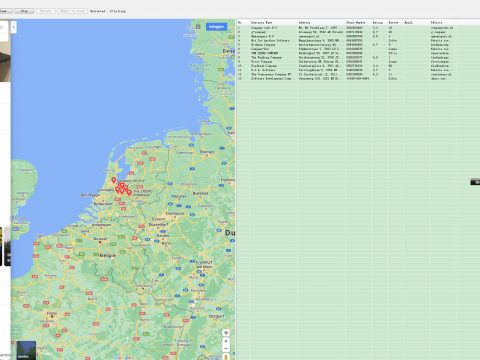This screenshot has height=360, width=480.
Task: Click the easternmost red map pin
Action: click(x=129, y=192)
